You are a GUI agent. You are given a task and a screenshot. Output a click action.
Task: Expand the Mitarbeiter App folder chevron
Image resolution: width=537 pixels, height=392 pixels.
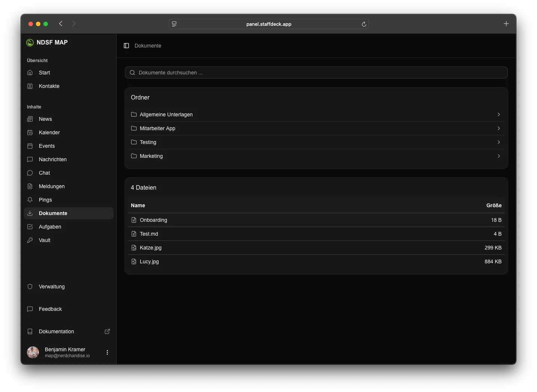(499, 128)
